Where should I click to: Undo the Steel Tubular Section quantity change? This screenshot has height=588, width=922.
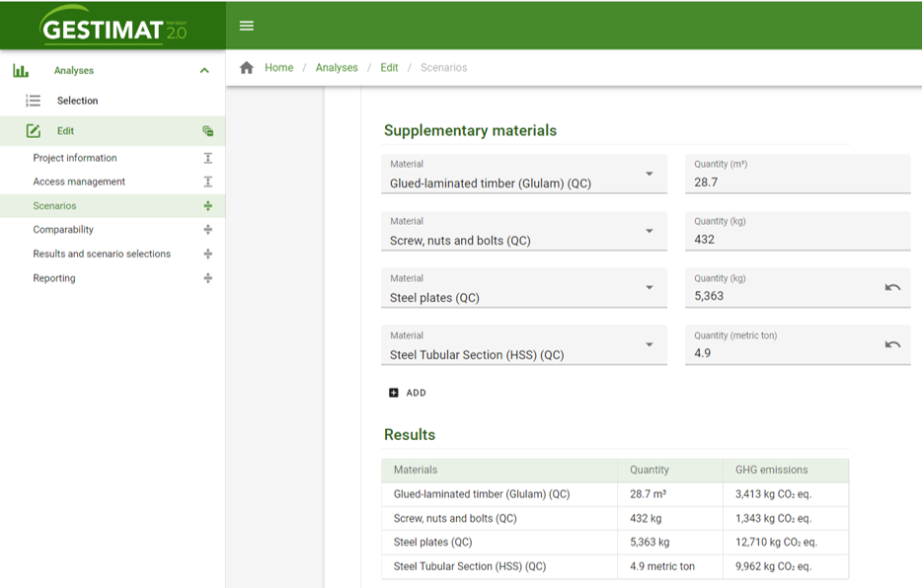(x=892, y=345)
